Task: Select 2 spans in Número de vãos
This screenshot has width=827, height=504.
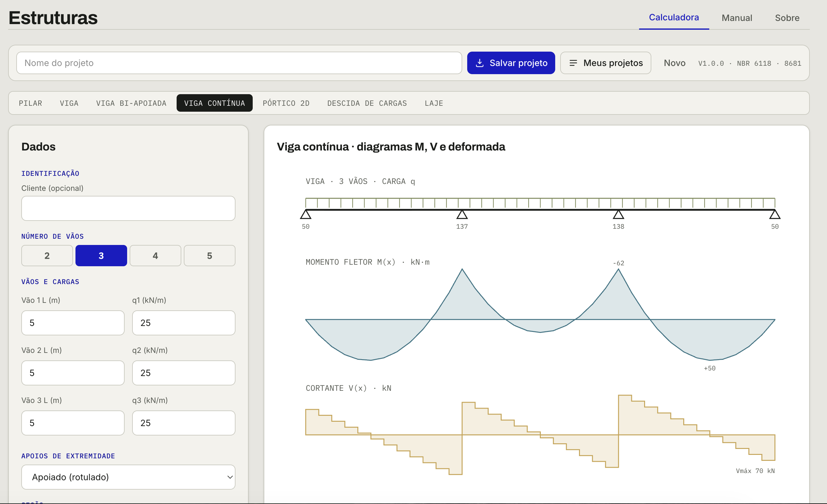Action: (x=47, y=256)
